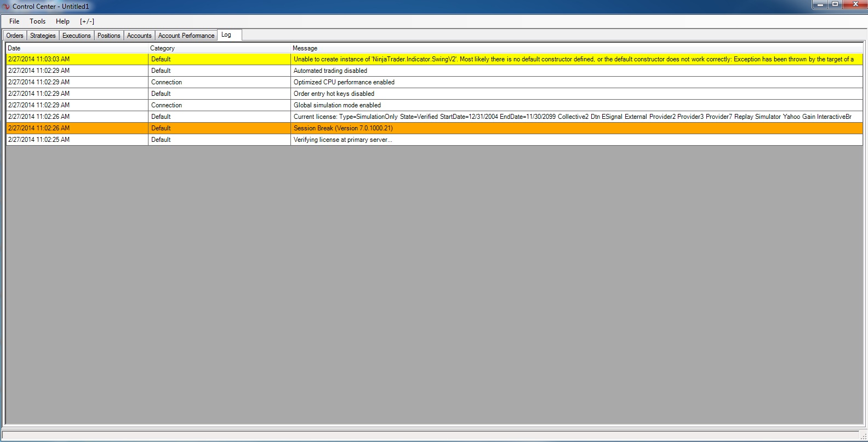This screenshot has height=442, width=868.
Task: Open the File menu
Action: (x=14, y=21)
